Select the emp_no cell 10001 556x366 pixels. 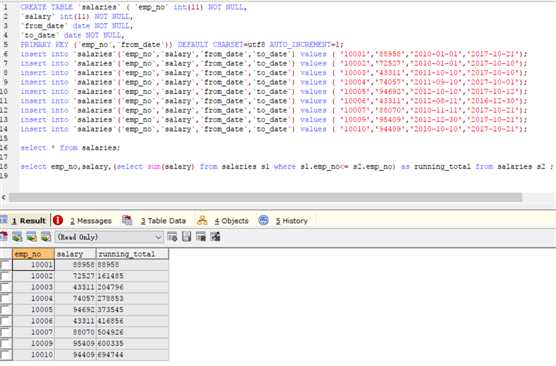click(33, 265)
